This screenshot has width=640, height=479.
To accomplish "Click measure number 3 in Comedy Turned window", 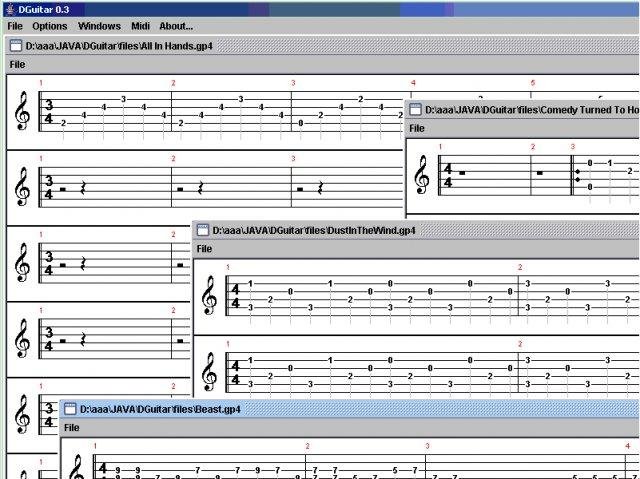I will (573, 146).
